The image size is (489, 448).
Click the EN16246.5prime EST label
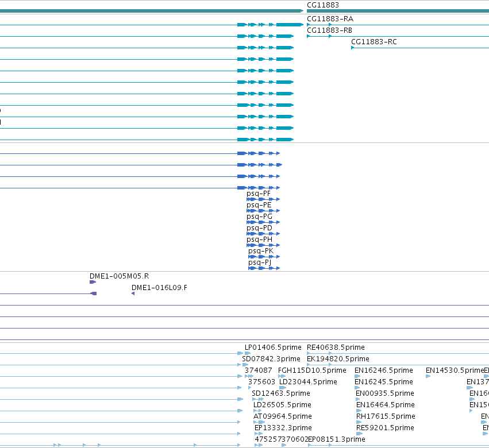point(384,370)
